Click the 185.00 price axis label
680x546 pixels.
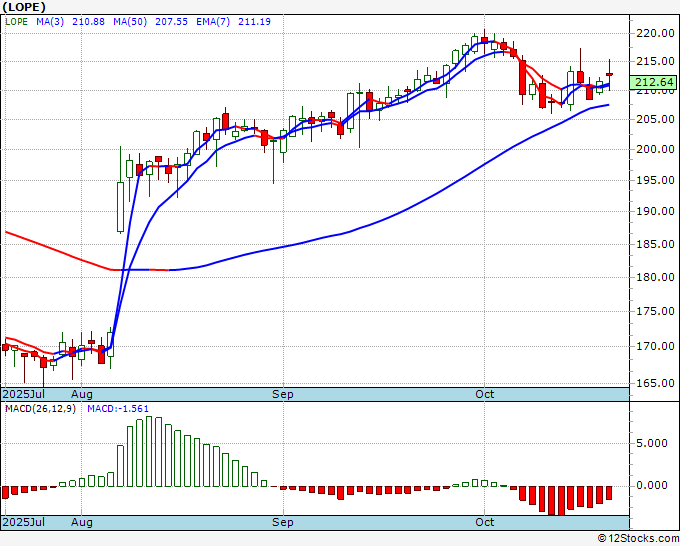[655, 244]
